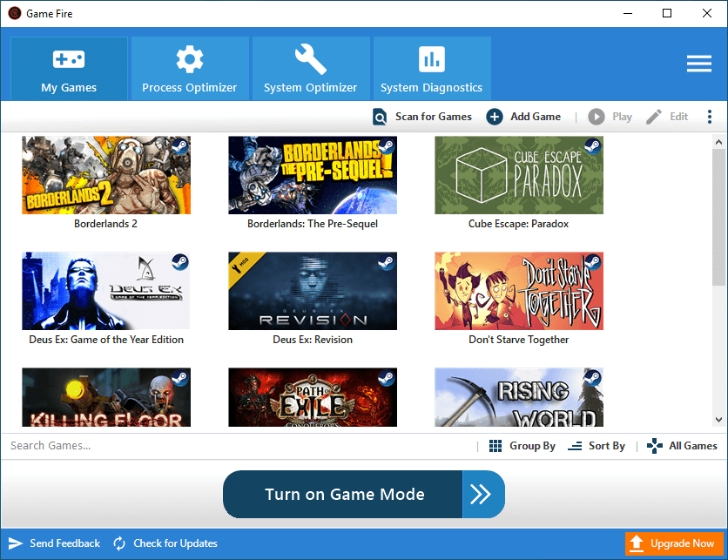Switch to the Process Optimizer tab
Image resolution: width=728 pixels, height=560 pixels.
tap(190, 68)
